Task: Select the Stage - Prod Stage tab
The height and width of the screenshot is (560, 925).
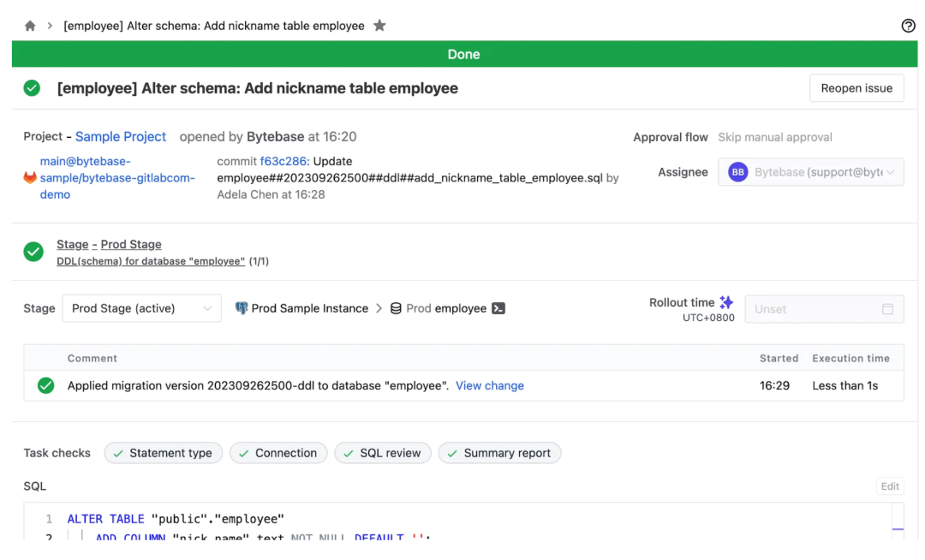Action: tap(109, 244)
